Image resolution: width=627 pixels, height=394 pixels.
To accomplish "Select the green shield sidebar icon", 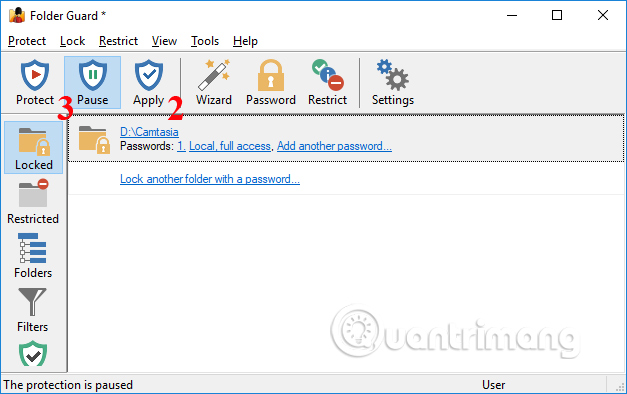I will pyautogui.click(x=33, y=353).
